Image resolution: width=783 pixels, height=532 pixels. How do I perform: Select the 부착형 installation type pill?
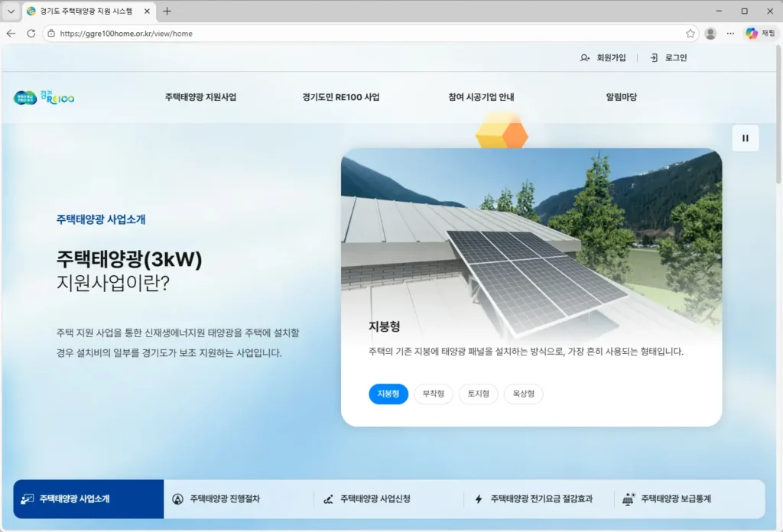click(433, 394)
